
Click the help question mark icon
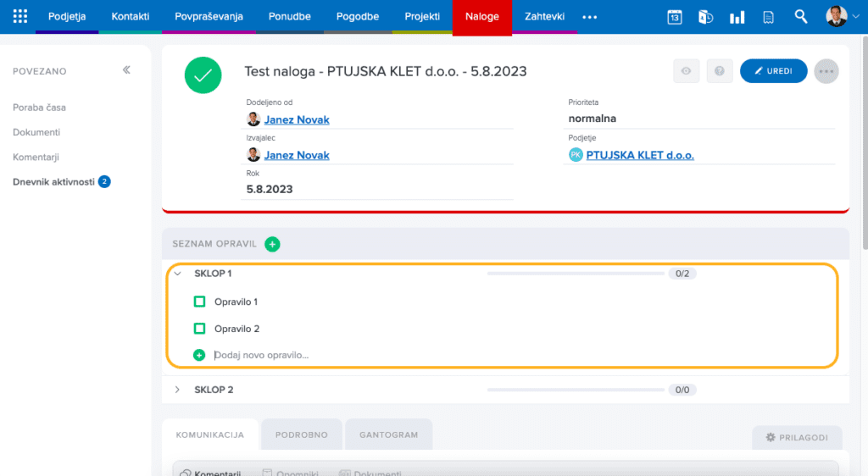pos(720,71)
